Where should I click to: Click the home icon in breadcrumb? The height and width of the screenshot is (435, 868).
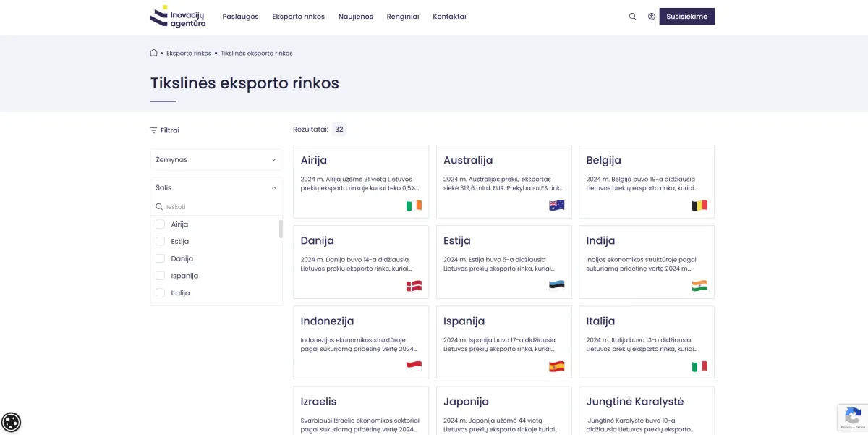154,53
